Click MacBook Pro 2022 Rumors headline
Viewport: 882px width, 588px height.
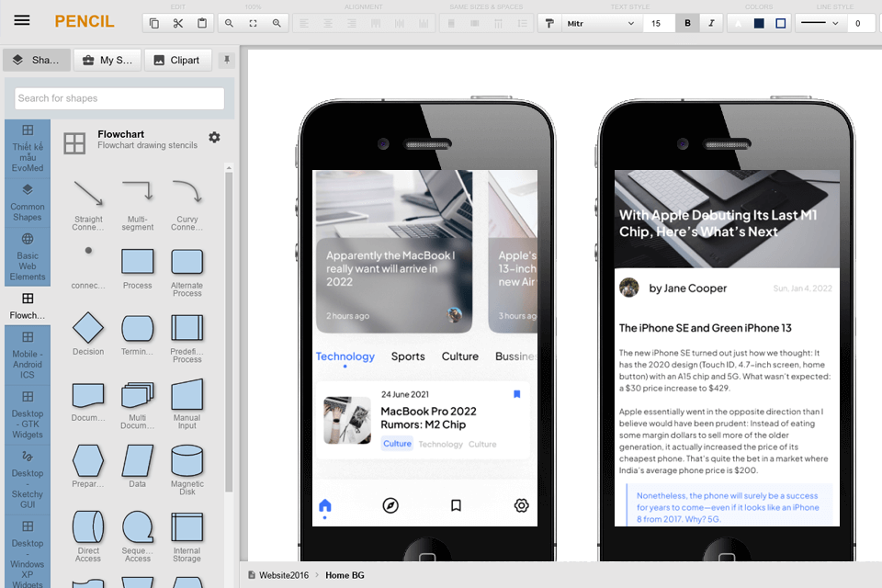429,417
